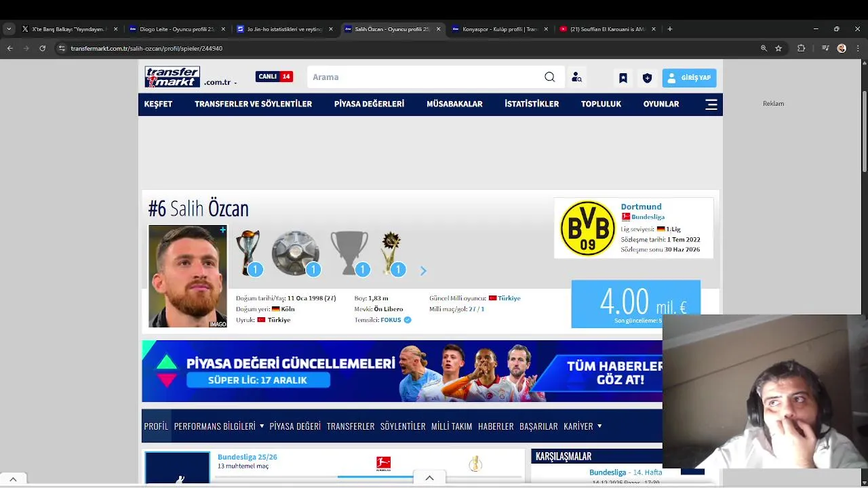
Task: Open the hamburger menu icon
Action: [x=711, y=104]
